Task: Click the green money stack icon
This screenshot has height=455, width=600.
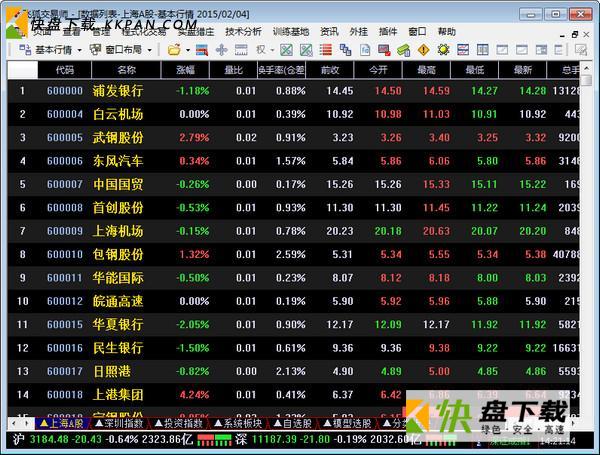Action: [404, 50]
